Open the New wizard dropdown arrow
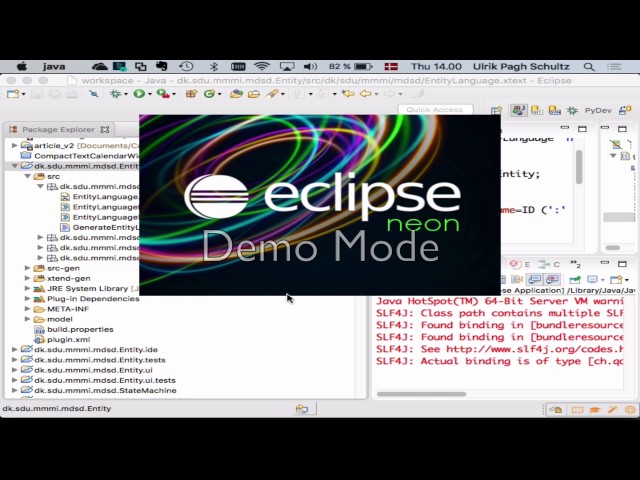The height and width of the screenshot is (480, 640). [x=24, y=95]
